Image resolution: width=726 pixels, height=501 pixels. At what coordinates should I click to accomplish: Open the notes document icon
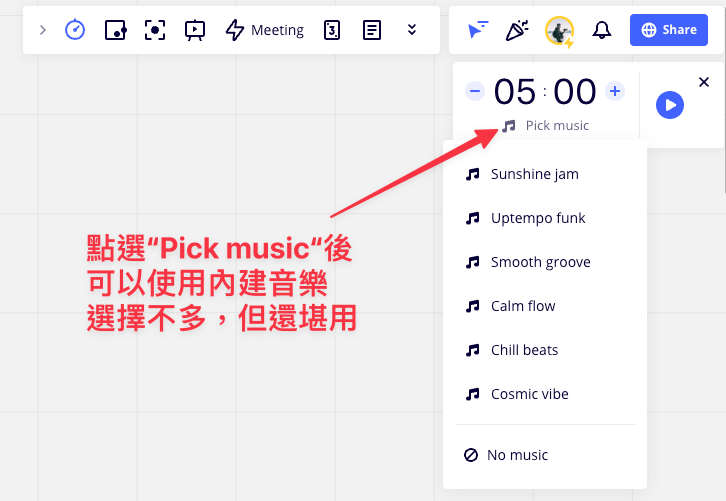[x=372, y=30]
